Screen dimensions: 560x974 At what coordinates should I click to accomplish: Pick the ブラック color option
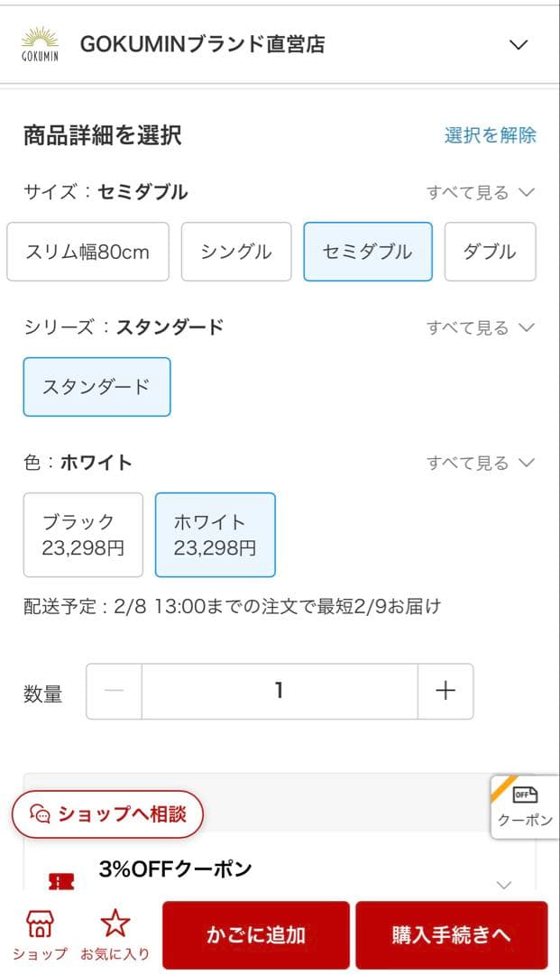point(83,535)
